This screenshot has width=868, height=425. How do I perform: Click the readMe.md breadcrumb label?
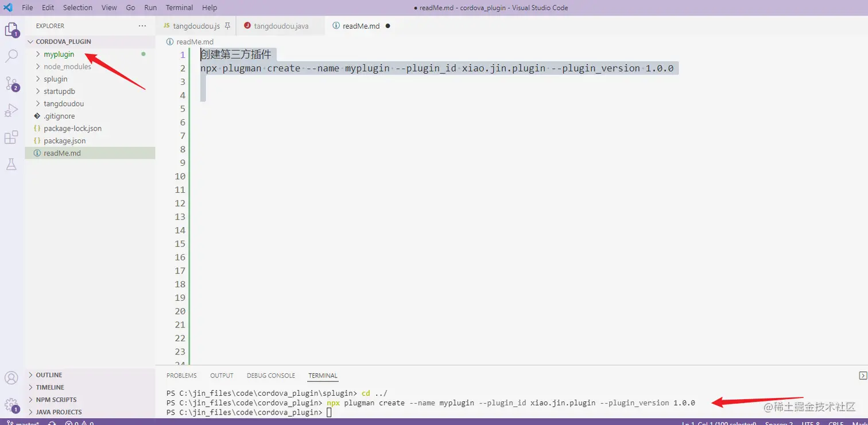click(195, 42)
